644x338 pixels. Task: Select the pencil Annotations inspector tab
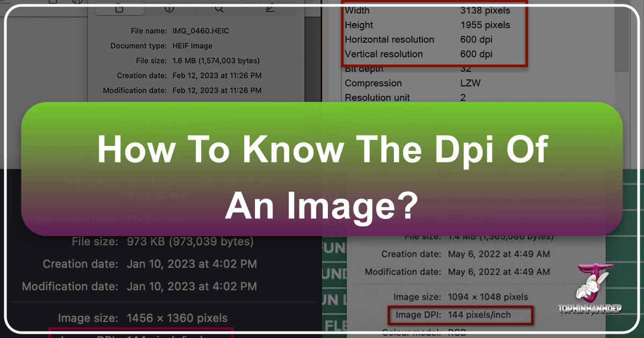click(269, 9)
